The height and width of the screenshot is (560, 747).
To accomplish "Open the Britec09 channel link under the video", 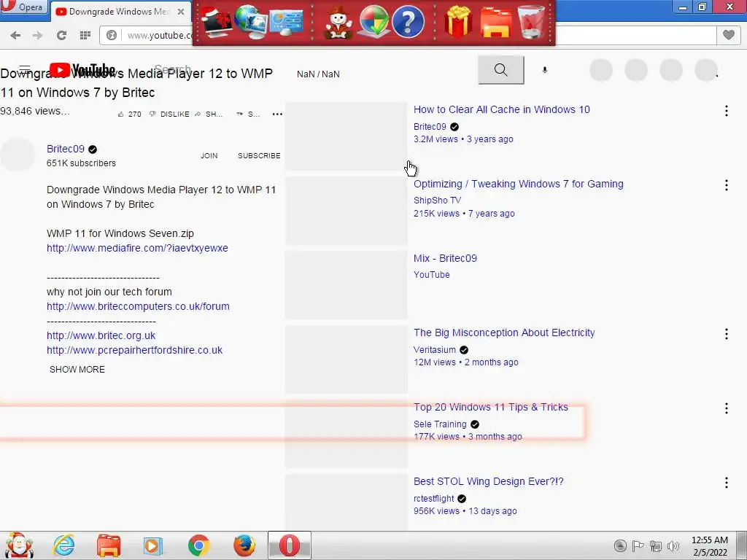I will pyautogui.click(x=65, y=149).
